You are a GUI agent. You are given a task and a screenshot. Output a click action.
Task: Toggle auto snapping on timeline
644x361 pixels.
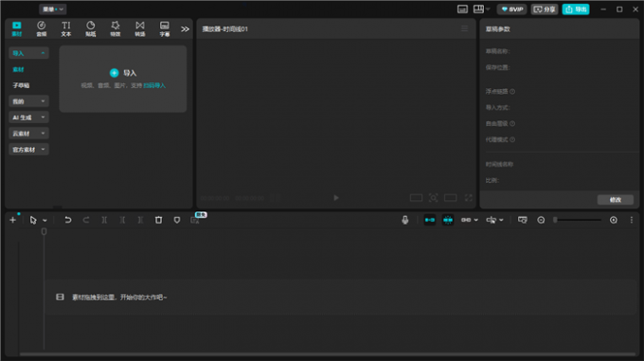pyautogui.click(x=448, y=220)
